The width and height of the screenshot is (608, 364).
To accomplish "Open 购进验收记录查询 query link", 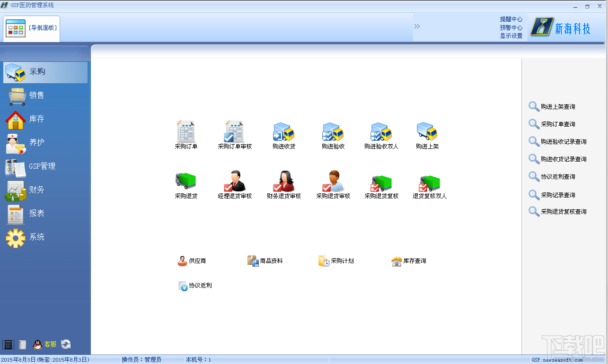I will coord(557,142).
